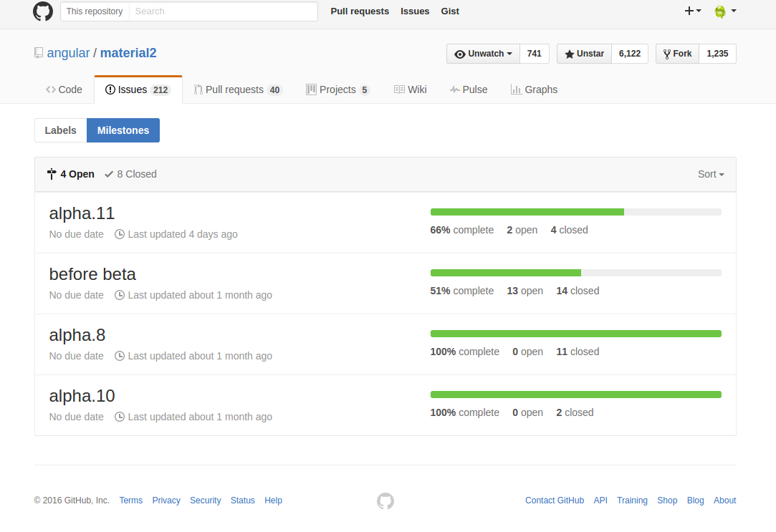
Task: View 11 closed issues in alpha.8
Action: coord(578,352)
